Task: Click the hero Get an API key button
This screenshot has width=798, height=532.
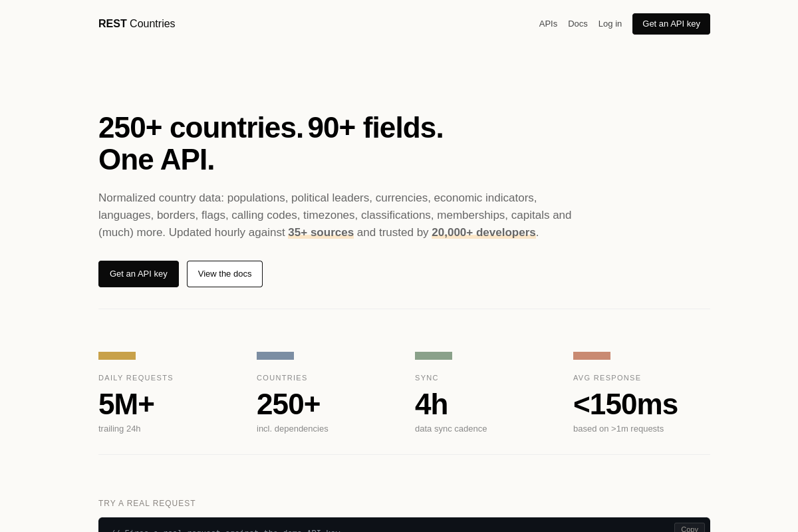Action: (138, 274)
